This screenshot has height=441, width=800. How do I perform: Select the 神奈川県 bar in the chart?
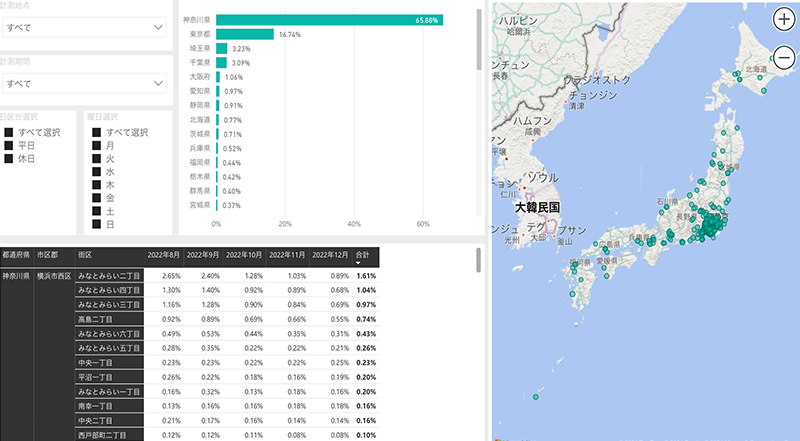[329, 19]
